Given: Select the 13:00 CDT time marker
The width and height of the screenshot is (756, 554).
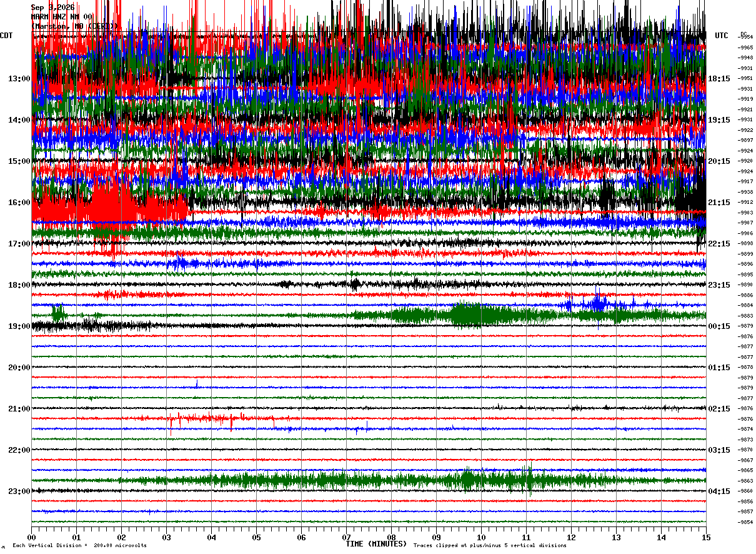Looking at the screenshot, I should (19, 79).
